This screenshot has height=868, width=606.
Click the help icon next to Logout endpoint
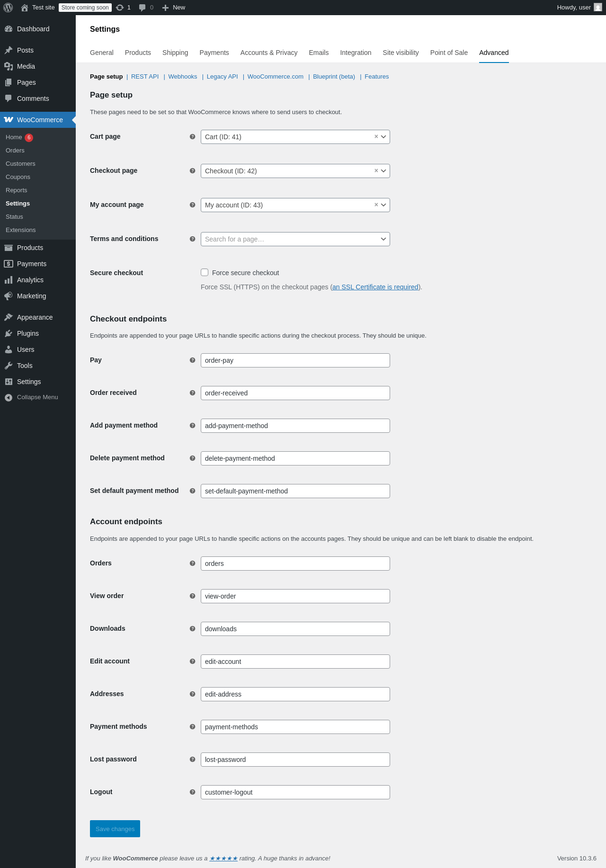192,792
